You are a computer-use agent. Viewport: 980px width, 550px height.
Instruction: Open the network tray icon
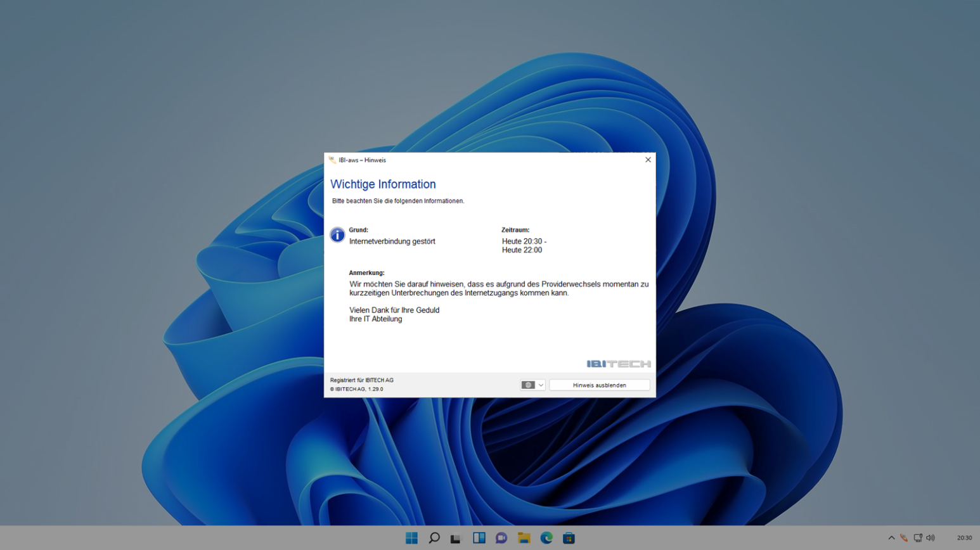tap(918, 538)
